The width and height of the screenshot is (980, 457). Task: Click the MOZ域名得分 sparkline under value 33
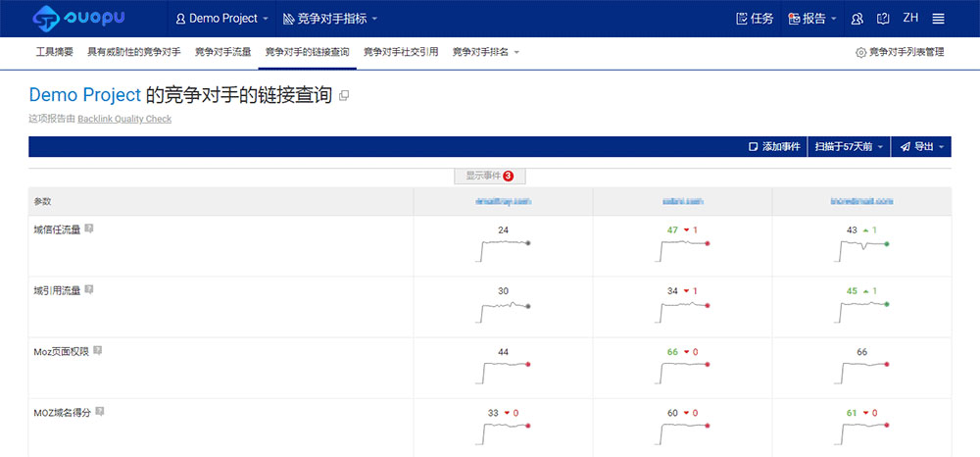click(x=503, y=433)
